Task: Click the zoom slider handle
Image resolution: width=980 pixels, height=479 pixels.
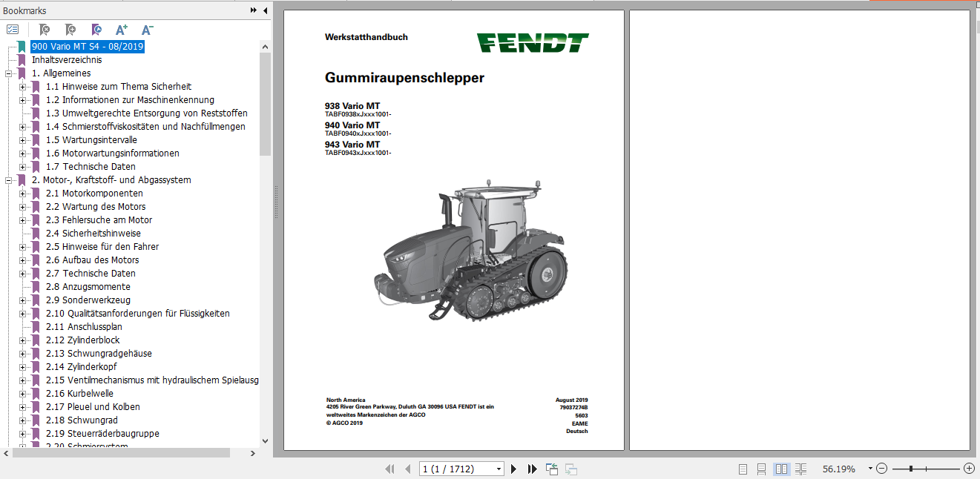Action: coord(910,469)
